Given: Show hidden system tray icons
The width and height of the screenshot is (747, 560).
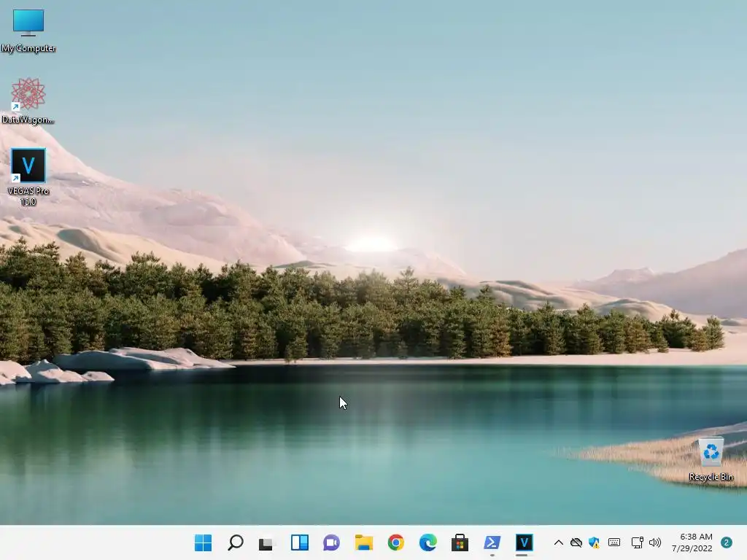Looking at the screenshot, I should tap(558, 542).
